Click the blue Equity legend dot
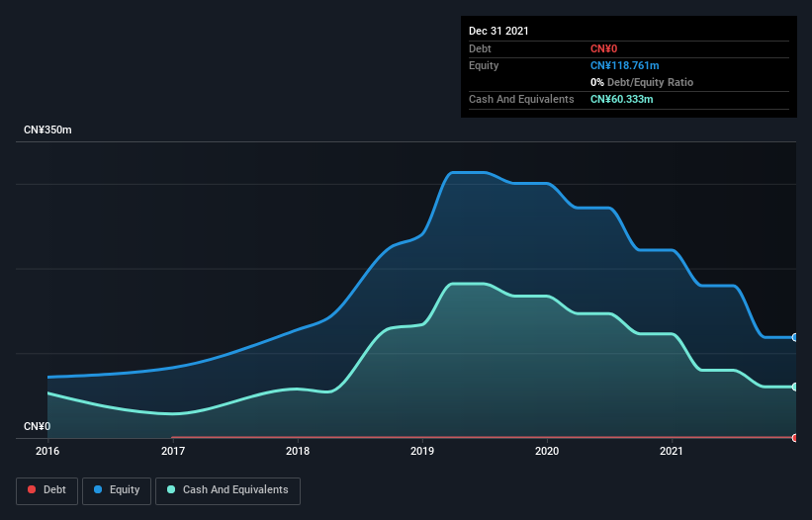 coord(100,489)
